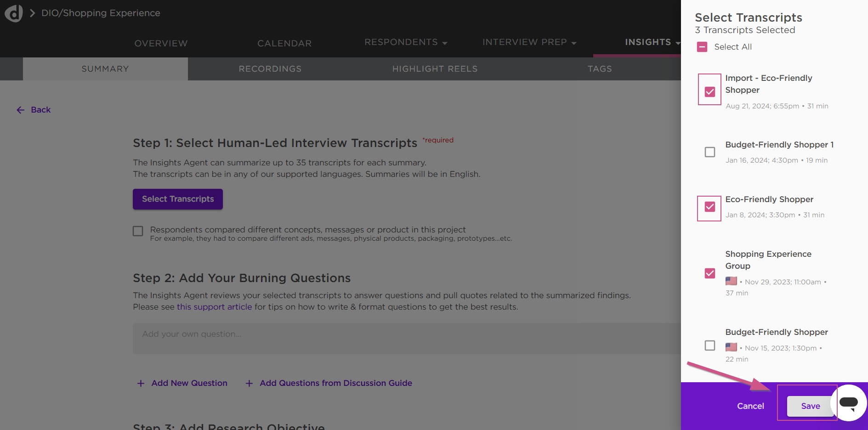Click the Add your own question field
Viewport: 868px width, 430px height.
point(407,339)
